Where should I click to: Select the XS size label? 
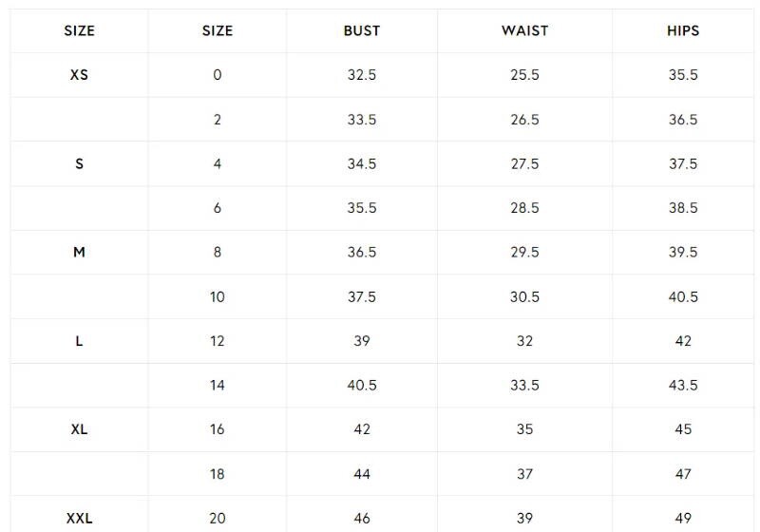tap(79, 75)
